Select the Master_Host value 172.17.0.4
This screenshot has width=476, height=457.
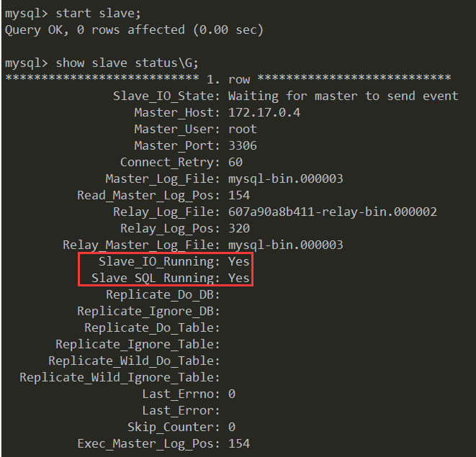(264, 112)
